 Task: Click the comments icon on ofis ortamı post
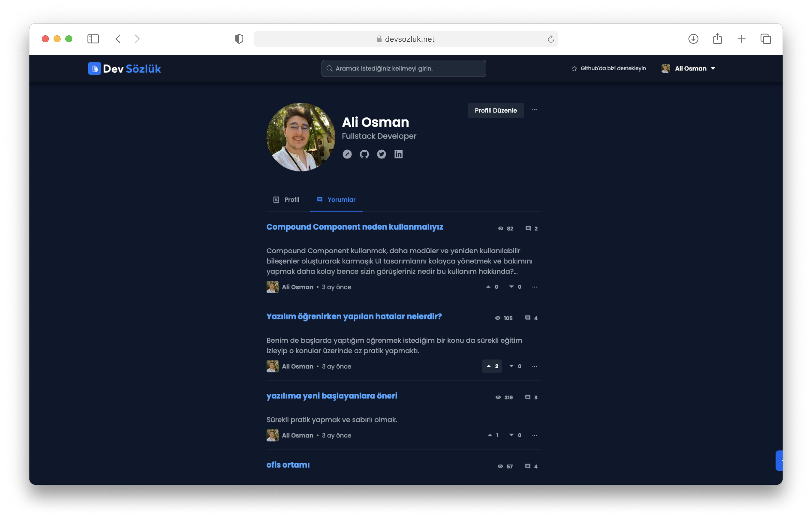[528, 466]
